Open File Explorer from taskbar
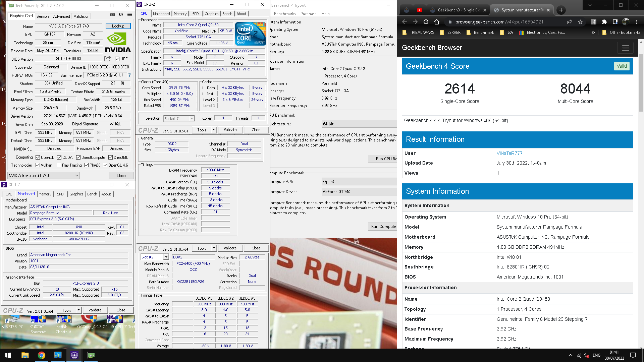Screen dimensions: 644x362 [x=25, y=355]
